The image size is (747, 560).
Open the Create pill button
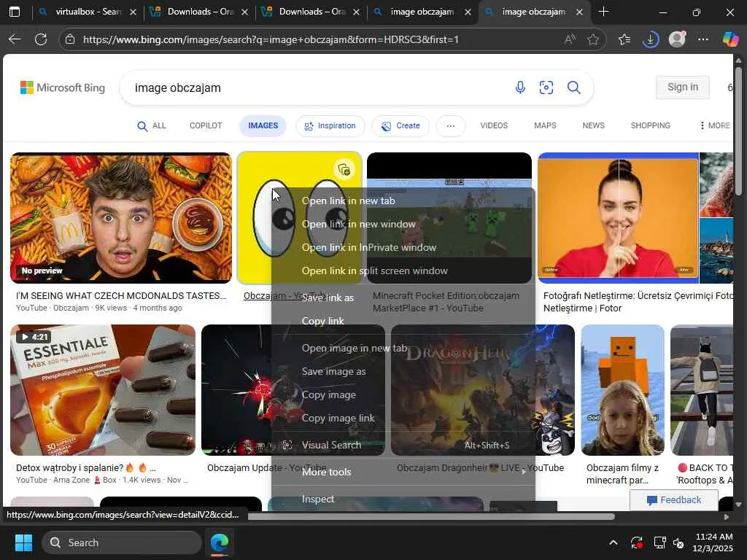point(400,125)
